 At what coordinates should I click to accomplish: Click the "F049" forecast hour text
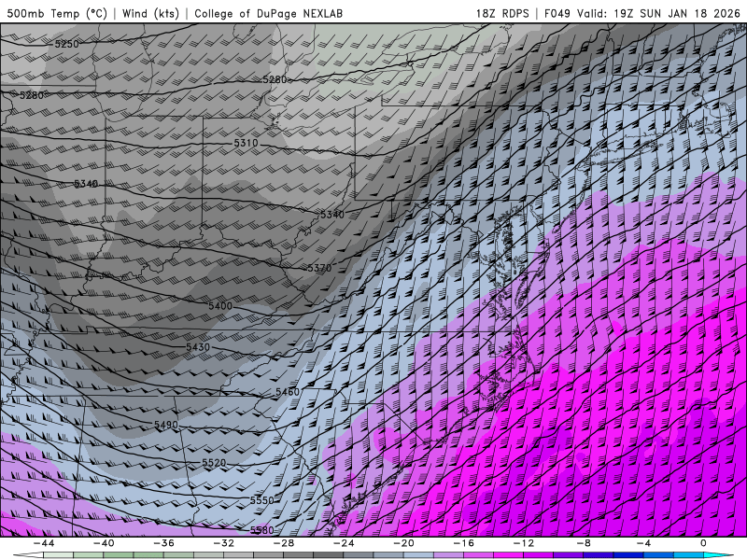557,13
